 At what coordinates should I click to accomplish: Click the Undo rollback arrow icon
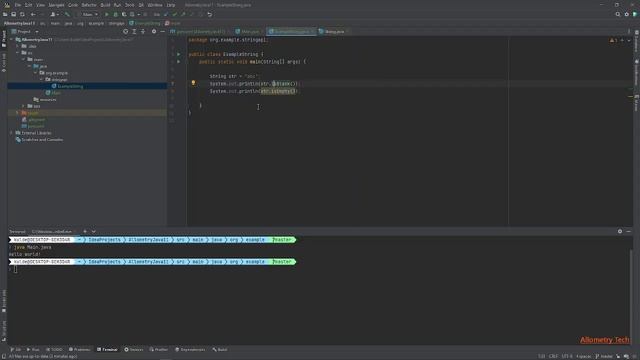[x=209, y=14]
